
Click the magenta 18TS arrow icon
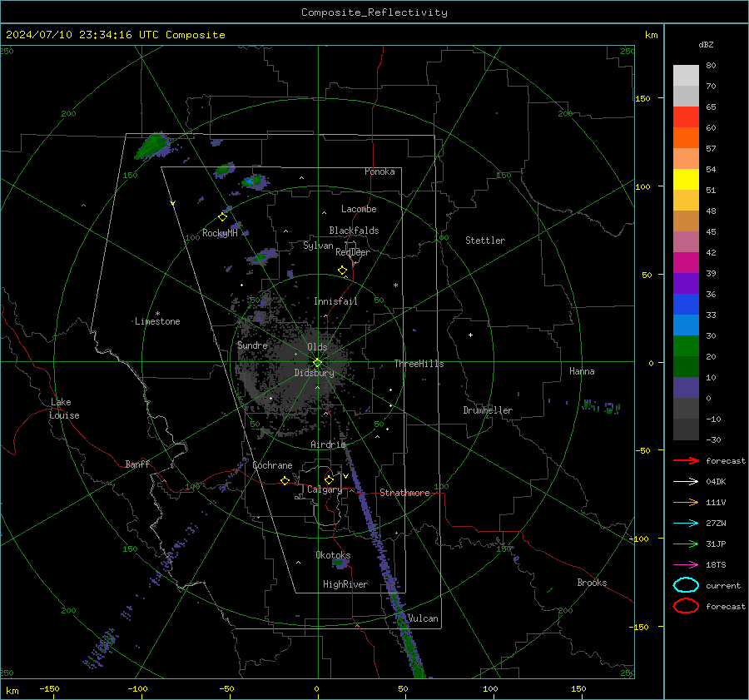pyautogui.click(x=686, y=565)
